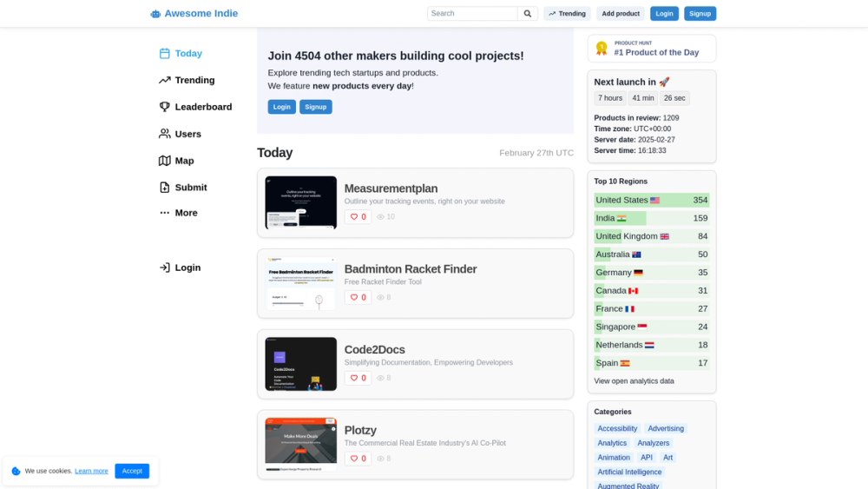Click the More ellipsis icon
Screen dimensions: 868x489
tap(164, 213)
